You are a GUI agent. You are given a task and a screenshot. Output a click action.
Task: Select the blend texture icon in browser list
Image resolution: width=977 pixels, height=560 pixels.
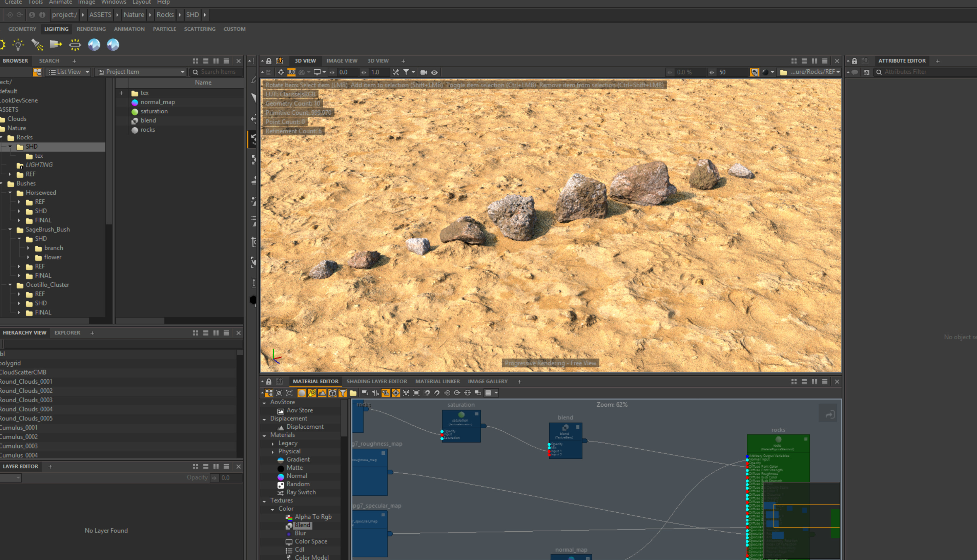click(135, 121)
